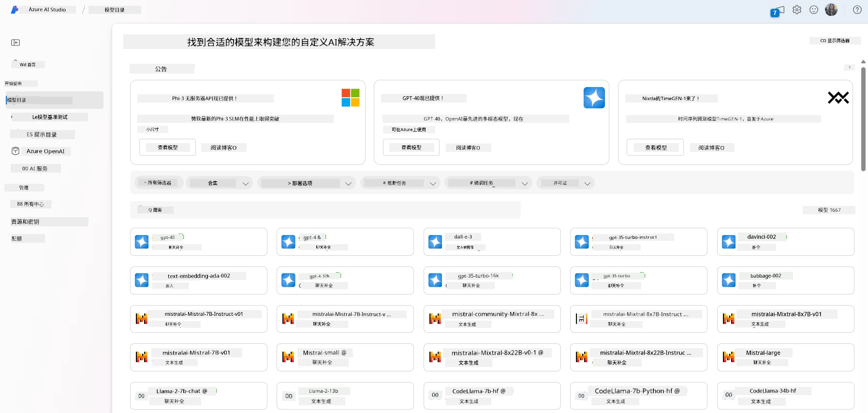This screenshot has height=413, width=868.
Task: Click the Llama-2-7b-chat model icon
Action: (x=141, y=396)
